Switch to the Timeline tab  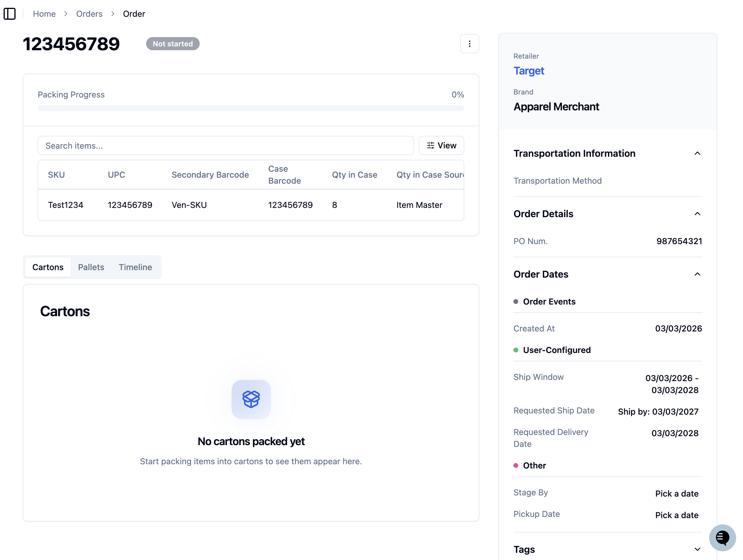coord(135,267)
